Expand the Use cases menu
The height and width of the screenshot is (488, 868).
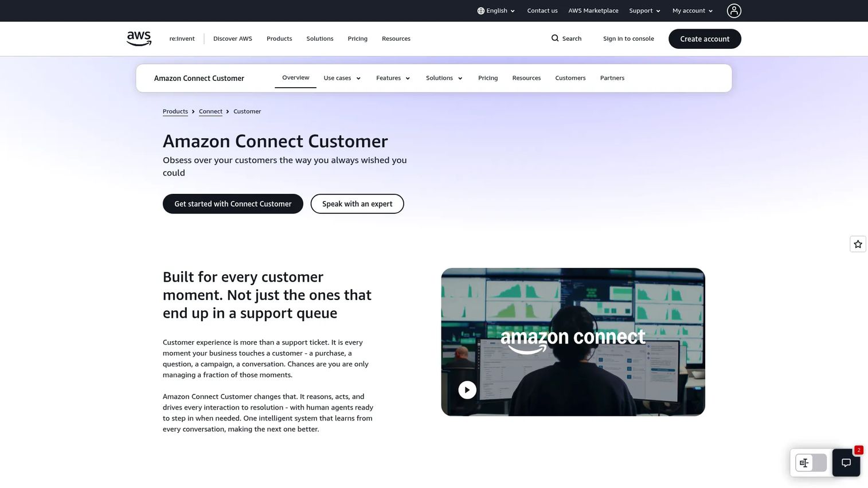tap(342, 78)
